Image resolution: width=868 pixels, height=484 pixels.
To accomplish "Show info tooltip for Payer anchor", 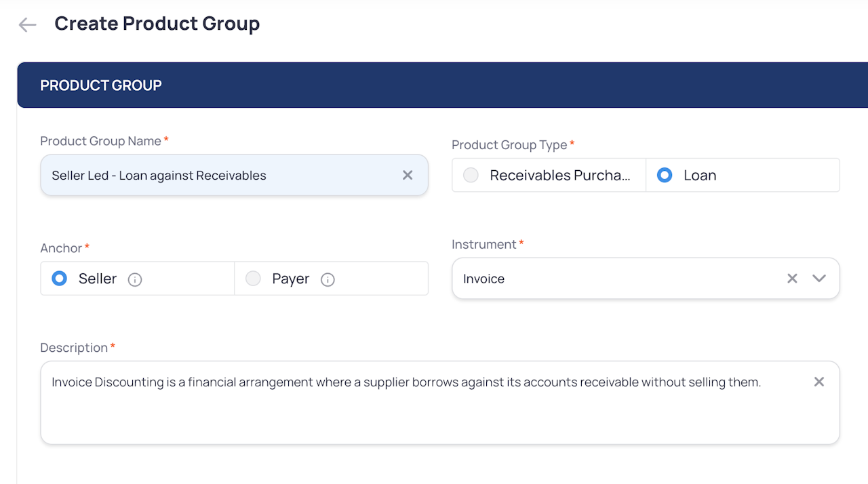I will (328, 279).
